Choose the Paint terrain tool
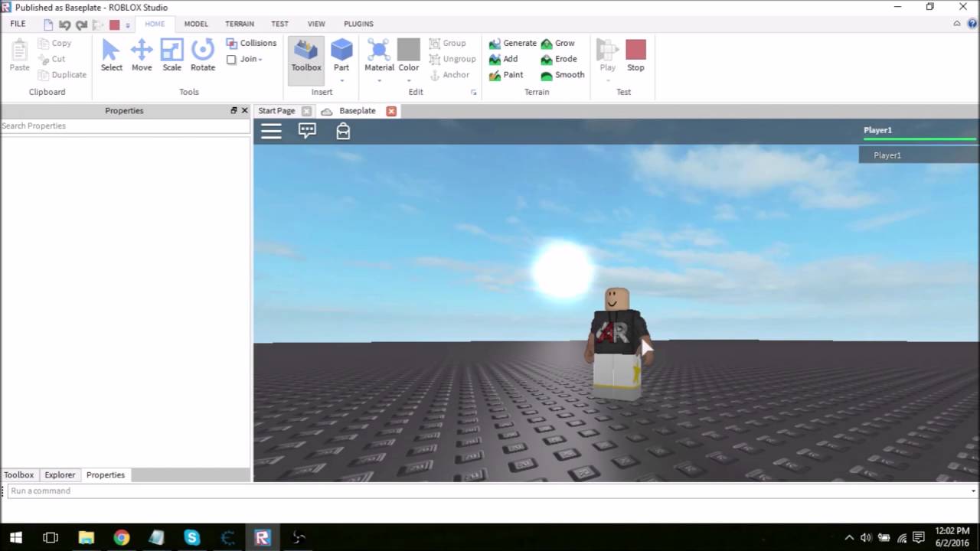 click(x=506, y=75)
